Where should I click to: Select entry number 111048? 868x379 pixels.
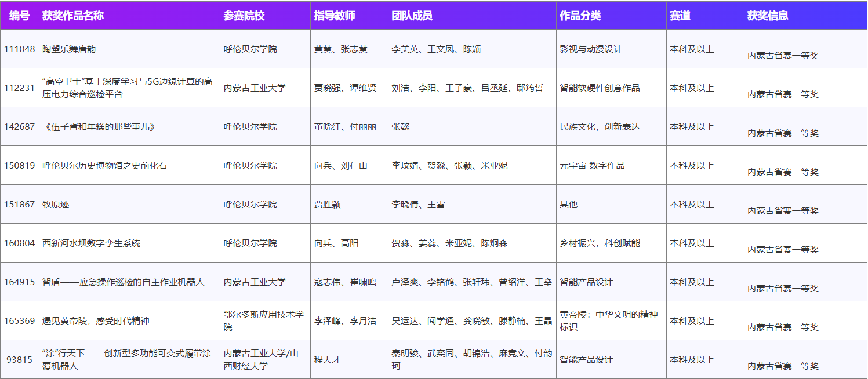point(19,49)
